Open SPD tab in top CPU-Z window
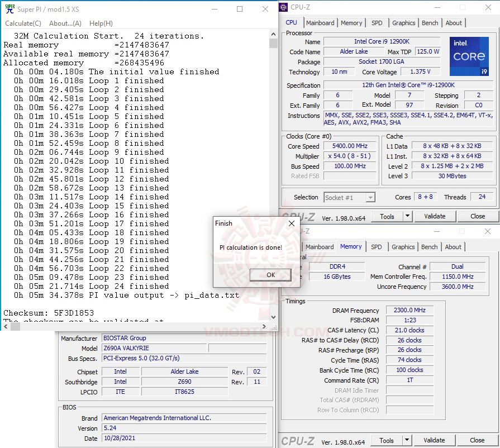500x448 pixels. point(377,23)
